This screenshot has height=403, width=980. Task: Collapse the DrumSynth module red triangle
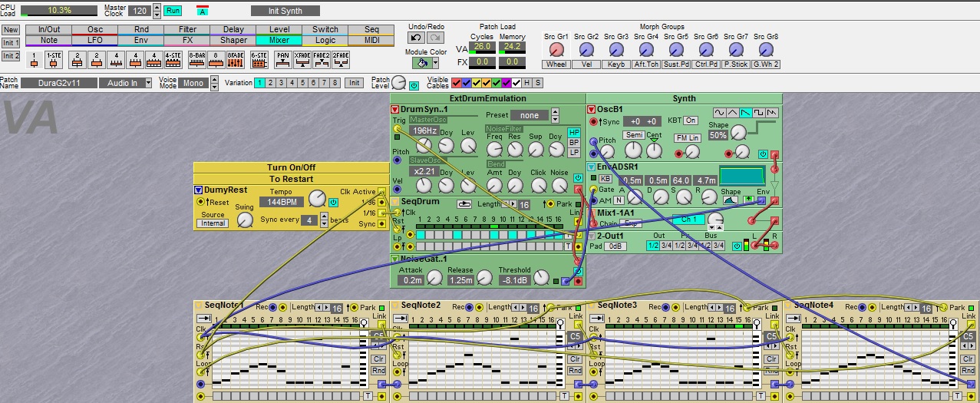pos(395,110)
